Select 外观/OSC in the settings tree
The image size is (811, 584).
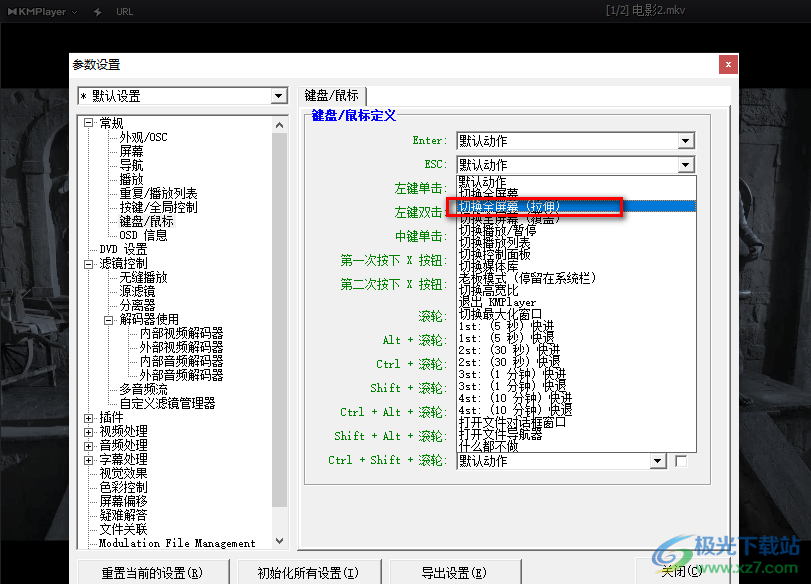point(143,137)
